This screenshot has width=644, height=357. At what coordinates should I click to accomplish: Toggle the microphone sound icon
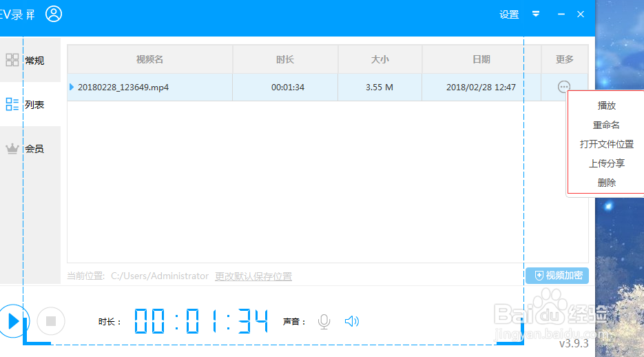pos(324,322)
